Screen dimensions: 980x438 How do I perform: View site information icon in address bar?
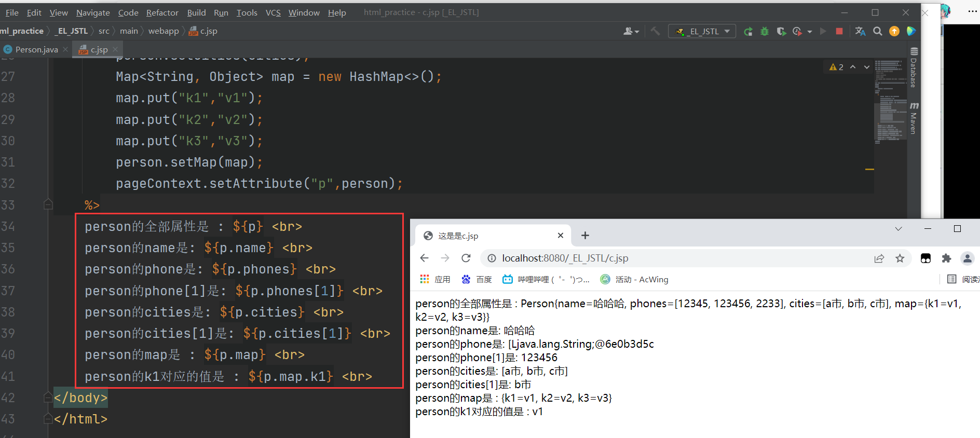pos(492,258)
